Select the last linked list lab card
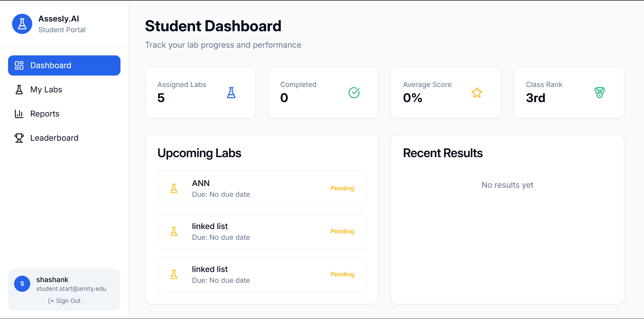644x319 pixels. (261, 274)
